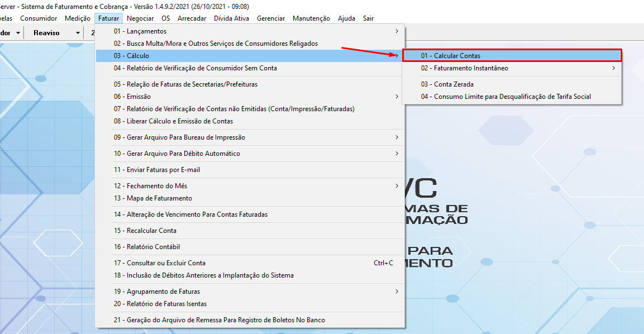Click 08 - Liberar Cálculo e Emissão de Contas
Viewport: 644px width, 334px height.
pyautogui.click(x=173, y=121)
